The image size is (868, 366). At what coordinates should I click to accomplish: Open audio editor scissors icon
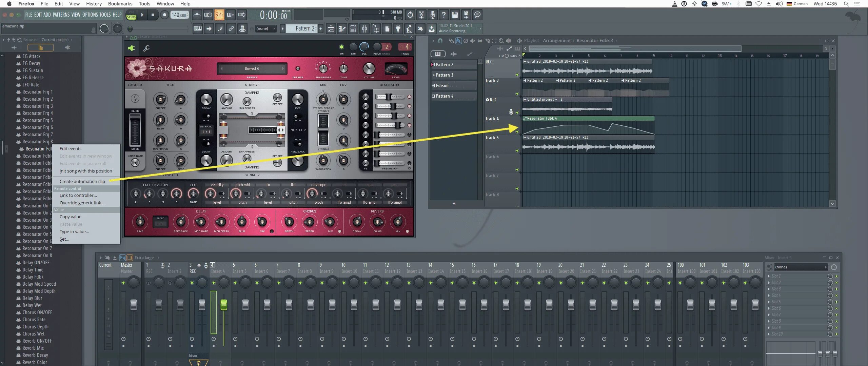pyautogui.click(x=421, y=15)
